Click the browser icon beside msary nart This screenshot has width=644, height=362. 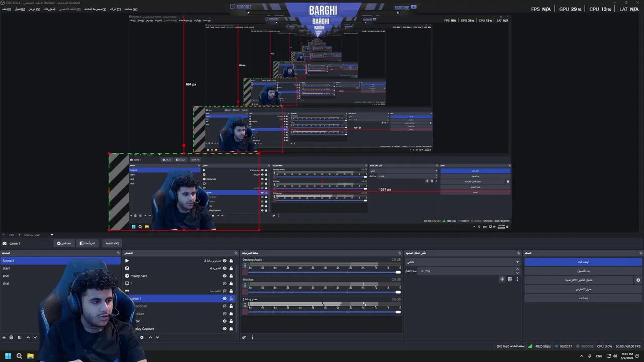pyautogui.click(x=127, y=276)
